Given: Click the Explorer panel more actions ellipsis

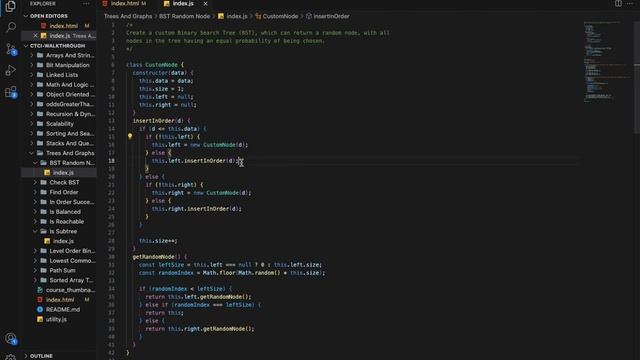Looking at the screenshot, I should point(86,4).
